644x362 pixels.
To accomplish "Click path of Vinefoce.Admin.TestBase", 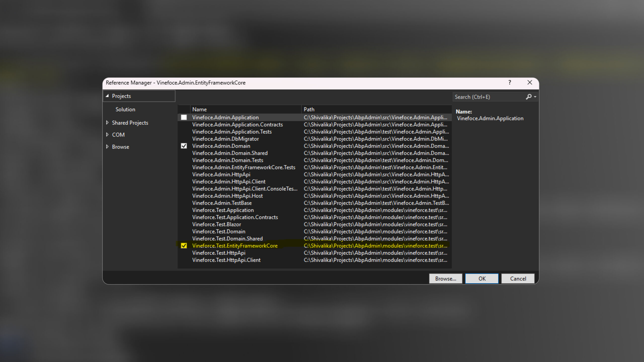I will pos(376,203).
